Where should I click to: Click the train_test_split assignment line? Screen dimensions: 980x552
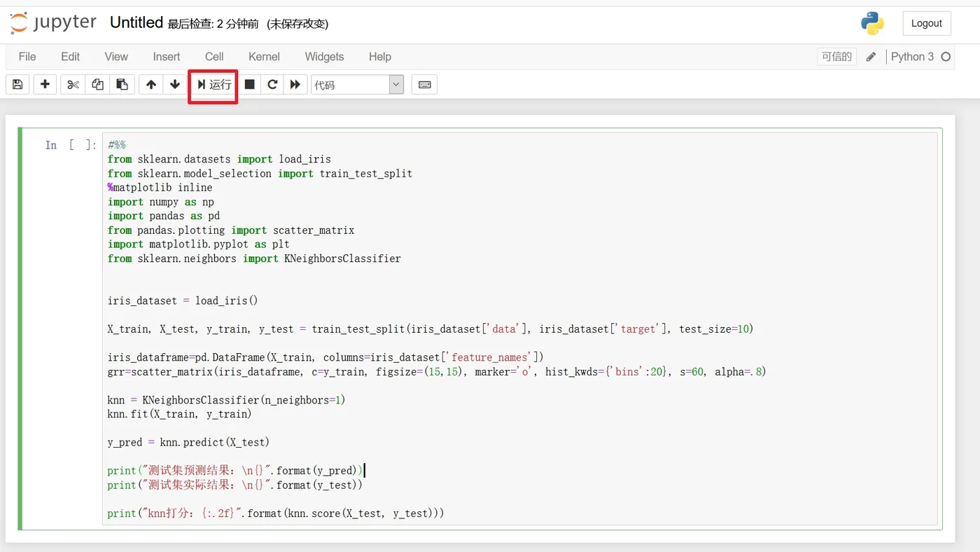pyautogui.click(x=430, y=329)
